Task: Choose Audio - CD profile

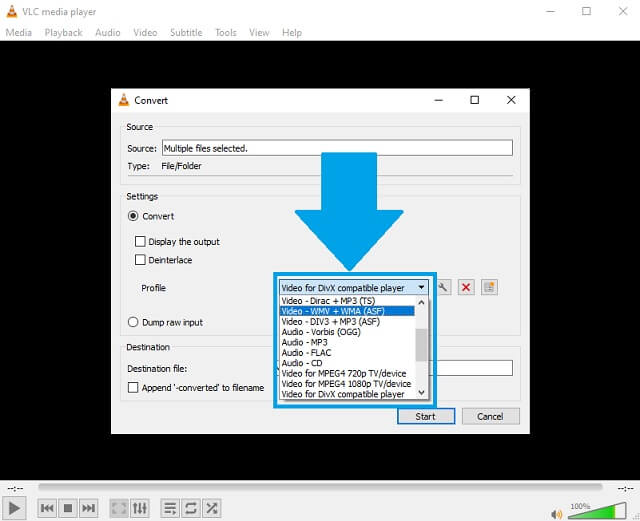Action: [x=347, y=363]
